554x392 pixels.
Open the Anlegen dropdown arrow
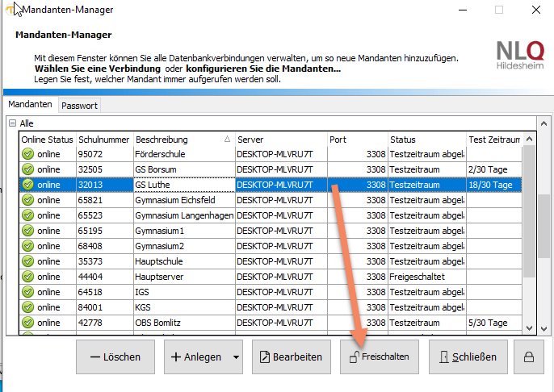tap(235, 357)
